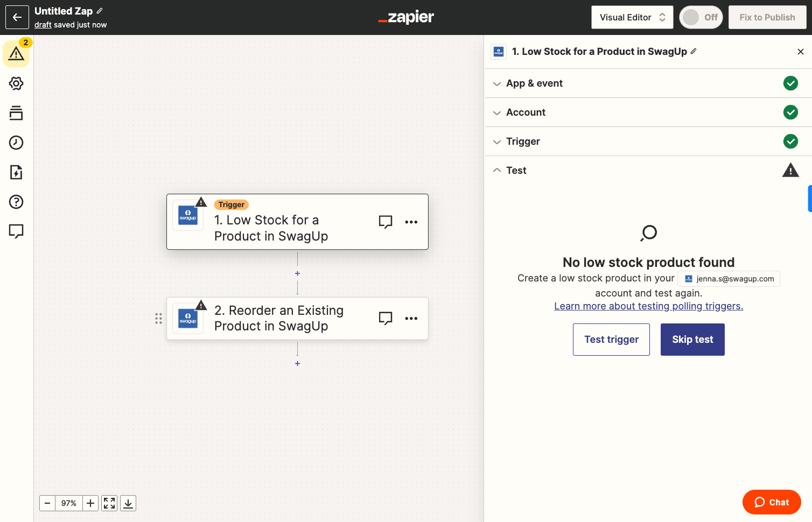The width and height of the screenshot is (812, 522).
Task: Open Zap details file-bolt icon
Action: click(16, 172)
